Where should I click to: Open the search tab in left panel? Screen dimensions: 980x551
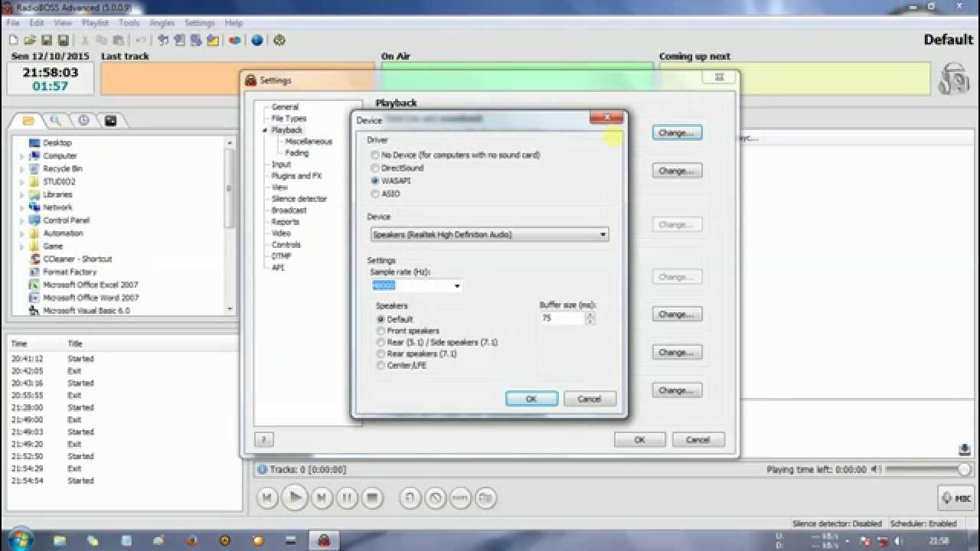(56, 120)
